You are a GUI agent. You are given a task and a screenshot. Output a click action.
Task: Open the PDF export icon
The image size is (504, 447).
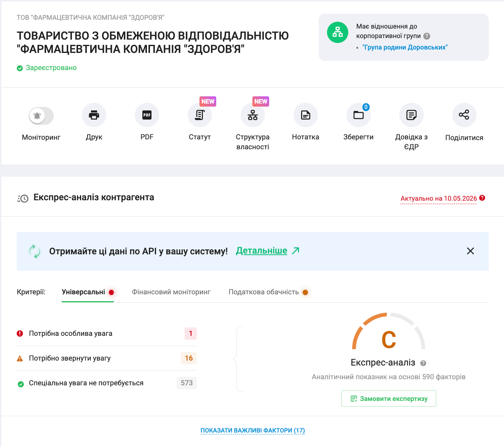pyautogui.click(x=147, y=115)
